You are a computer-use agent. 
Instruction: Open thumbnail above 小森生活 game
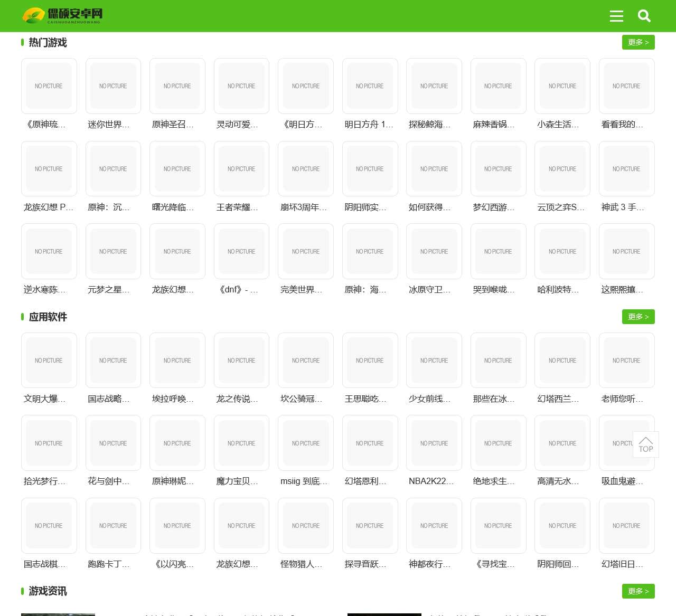(562, 86)
